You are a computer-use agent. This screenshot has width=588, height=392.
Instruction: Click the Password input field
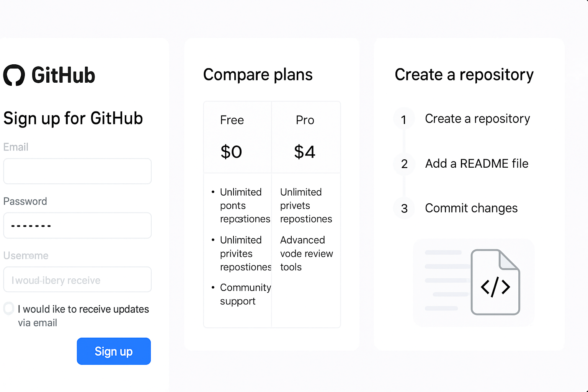[77, 225]
